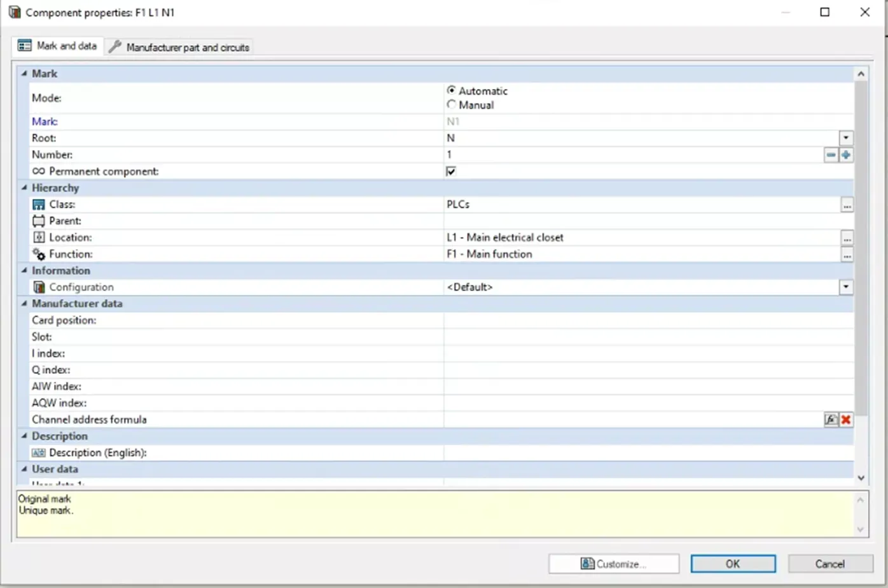The width and height of the screenshot is (888, 588).
Task: Switch to Manufacturer part and circuits tab
Action: (x=179, y=47)
